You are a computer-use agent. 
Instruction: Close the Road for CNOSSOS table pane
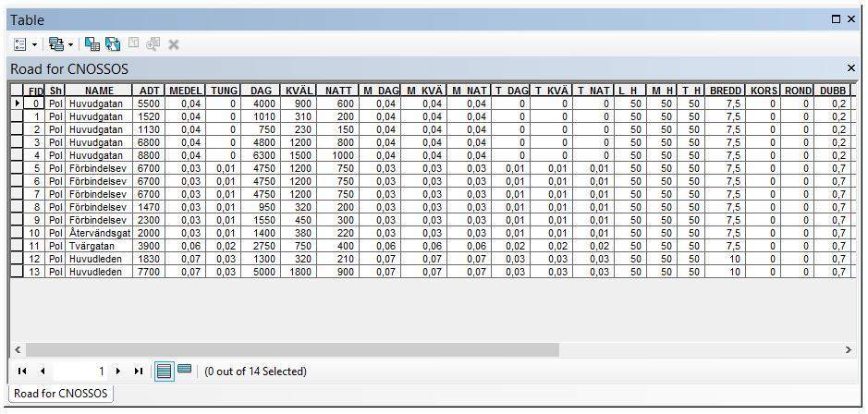851,68
